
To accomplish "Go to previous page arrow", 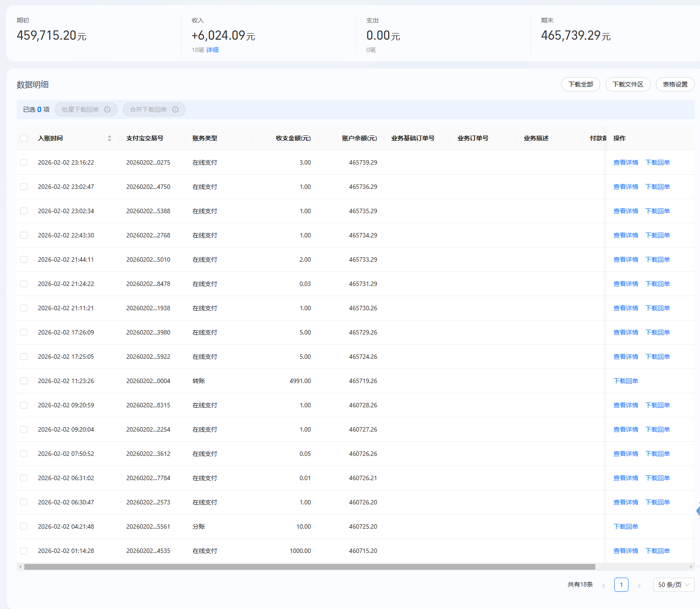I will 603,585.
